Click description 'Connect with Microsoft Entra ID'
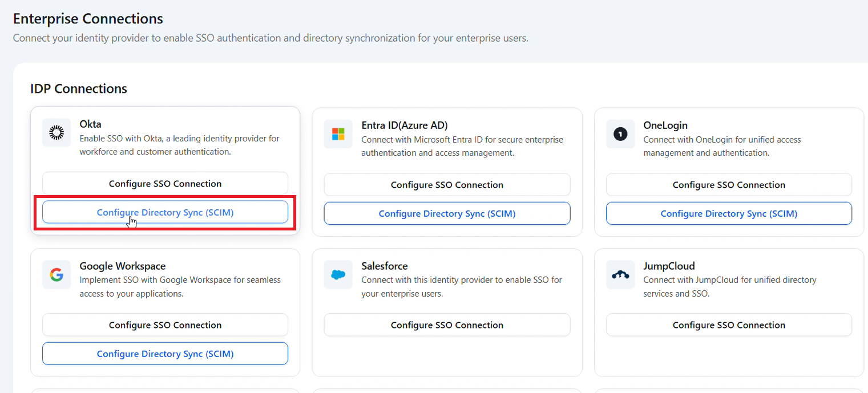This screenshot has width=868, height=393. (462, 146)
